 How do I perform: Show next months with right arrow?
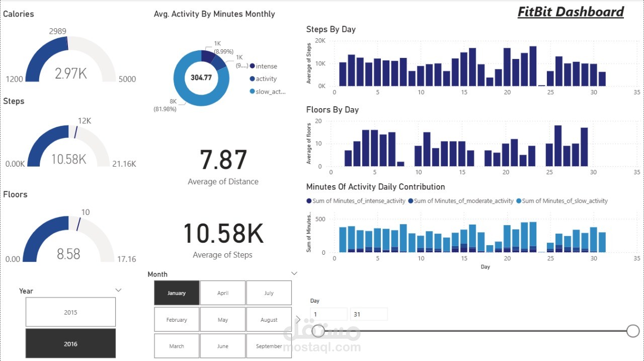tap(298, 319)
